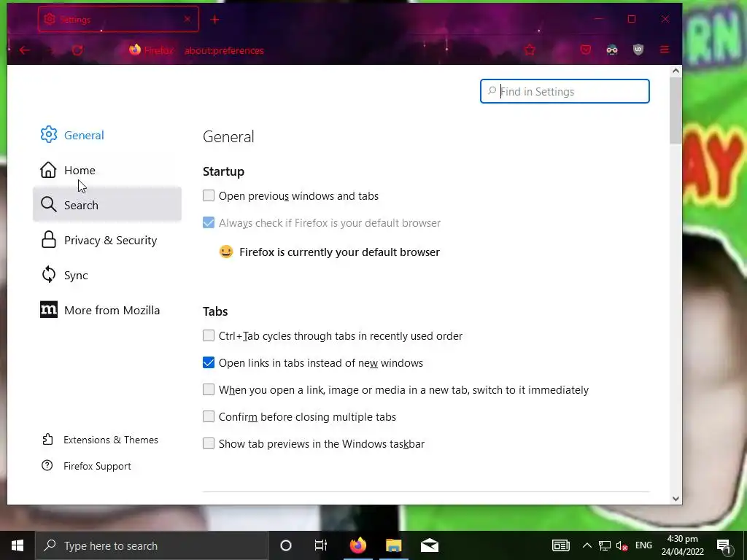
Task: Click the taskbar Type here to search box
Action: click(152, 545)
